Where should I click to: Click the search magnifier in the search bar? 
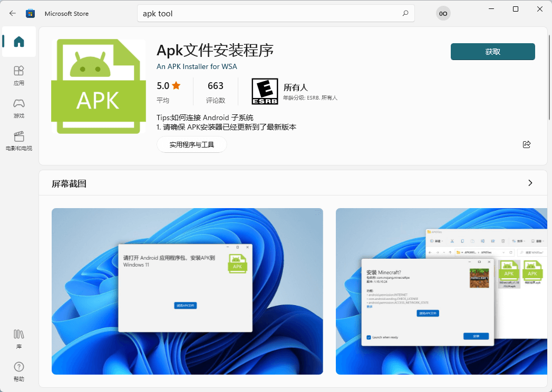point(405,13)
